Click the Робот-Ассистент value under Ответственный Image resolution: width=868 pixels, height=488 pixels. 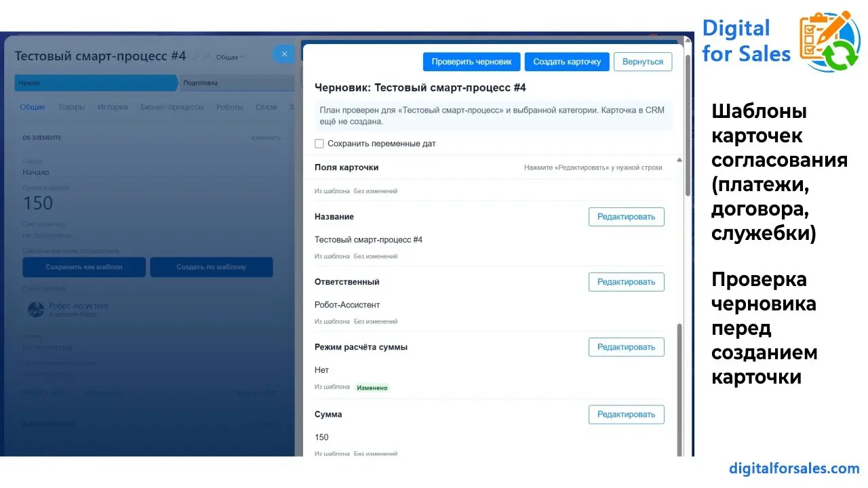coord(347,305)
